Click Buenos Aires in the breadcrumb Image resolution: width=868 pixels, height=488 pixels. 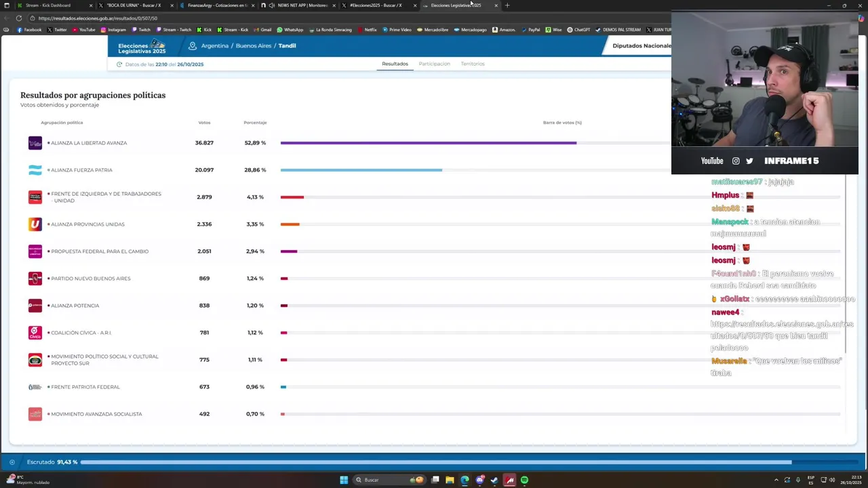pos(254,46)
